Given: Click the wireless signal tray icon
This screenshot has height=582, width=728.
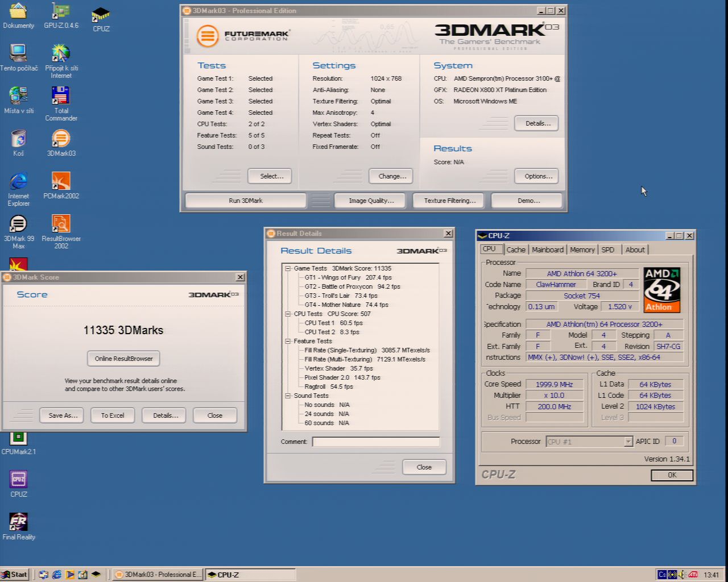Looking at the screenshot, I should pyautogui.click(x=672, y=575).
